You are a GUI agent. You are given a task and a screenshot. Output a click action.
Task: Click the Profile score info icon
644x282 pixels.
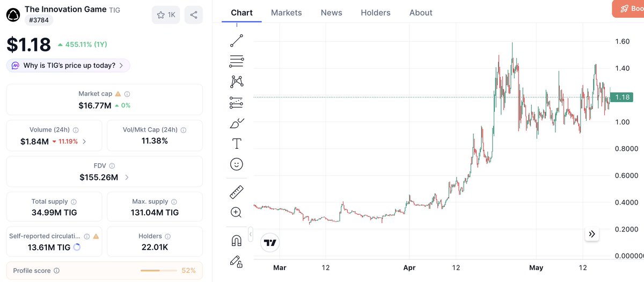pyautogui.click(x=57, y=271)
